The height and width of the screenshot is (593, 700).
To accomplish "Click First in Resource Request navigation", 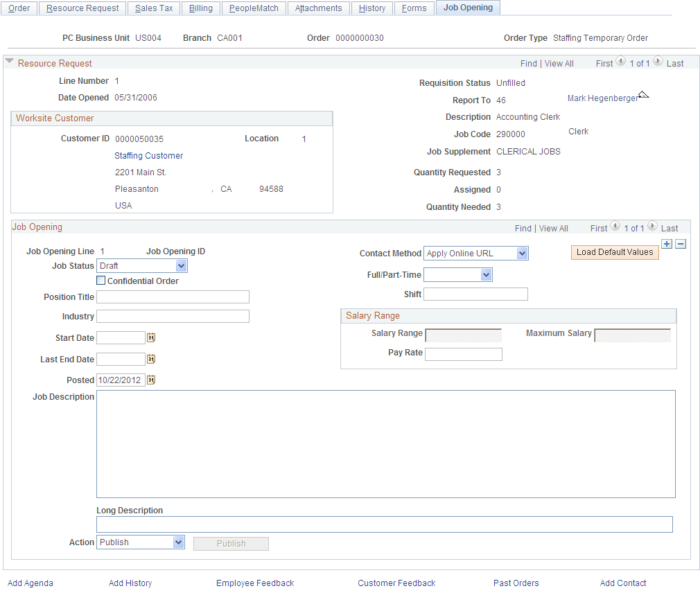I will pyautogui.click(x=604, y=63).
